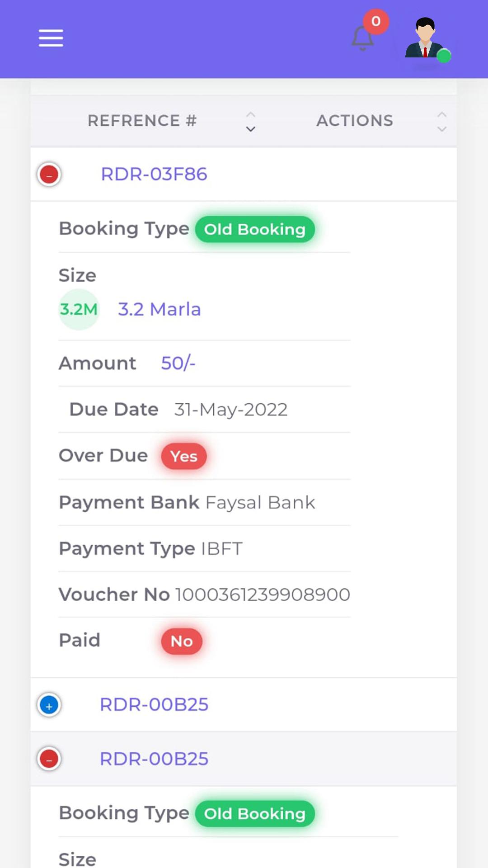Click the Paid No badge
This screenshot has width=488, height=868.
point(182,641)
